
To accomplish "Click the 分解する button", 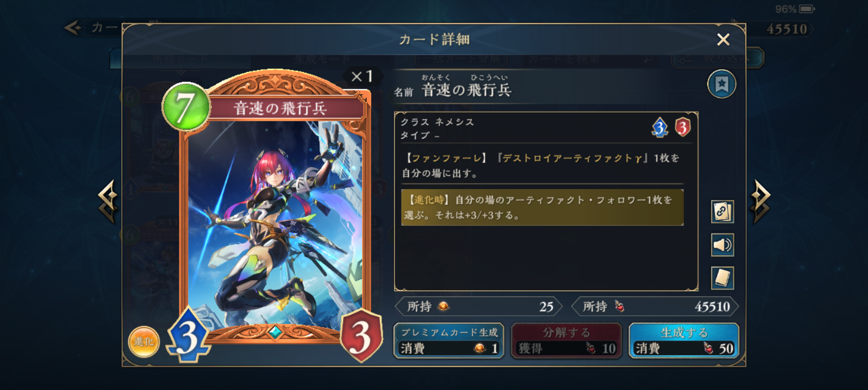I will pos(567,341).
